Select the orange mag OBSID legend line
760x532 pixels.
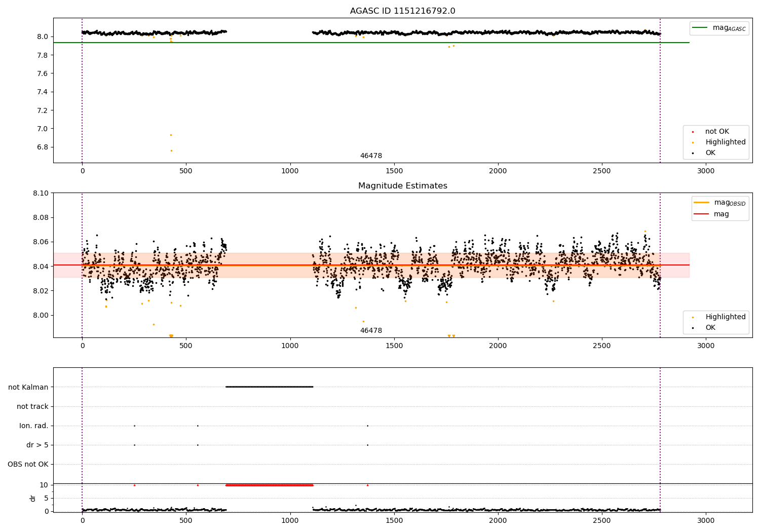[x=701, y=202]
